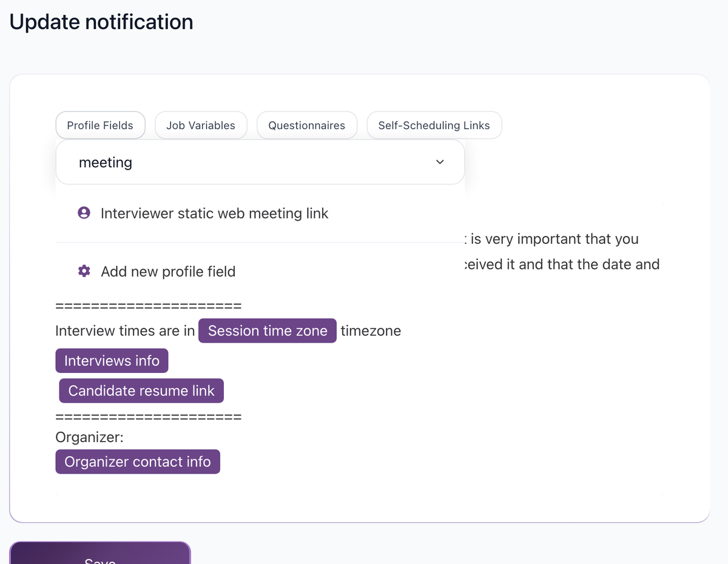This screenshot has width=728, height=564.
Task: Switch to the Questionnaires tab
Action: coord(306,126)
